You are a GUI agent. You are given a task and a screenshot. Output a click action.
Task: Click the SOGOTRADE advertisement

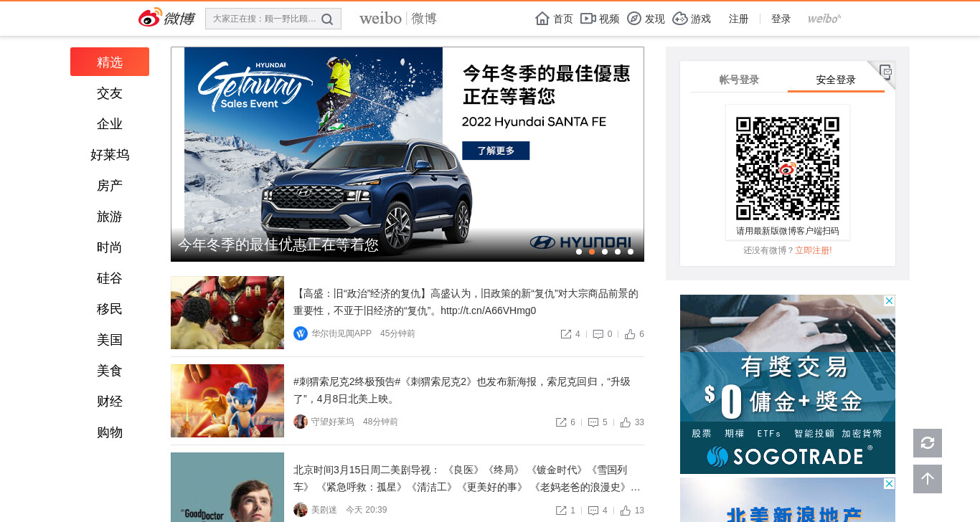pyautogui.click(x=788, y=384)
